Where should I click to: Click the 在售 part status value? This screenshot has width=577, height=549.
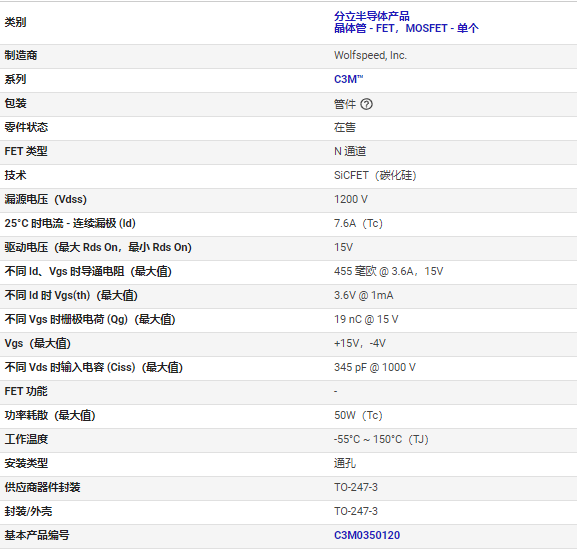pyautogui.click(x=345, y=127)
